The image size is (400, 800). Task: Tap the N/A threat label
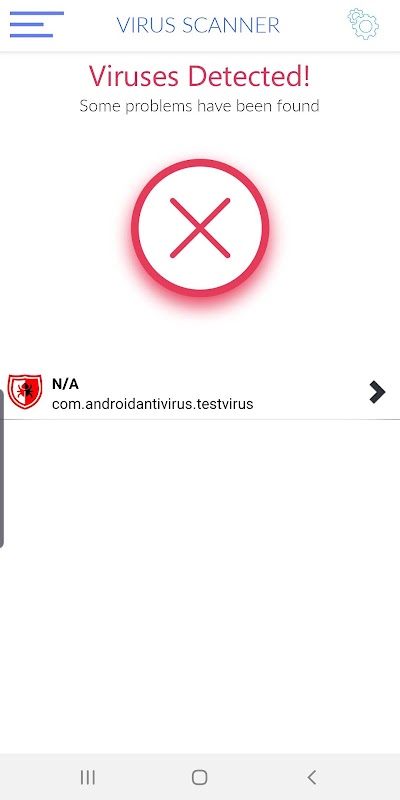pos(65,384)
